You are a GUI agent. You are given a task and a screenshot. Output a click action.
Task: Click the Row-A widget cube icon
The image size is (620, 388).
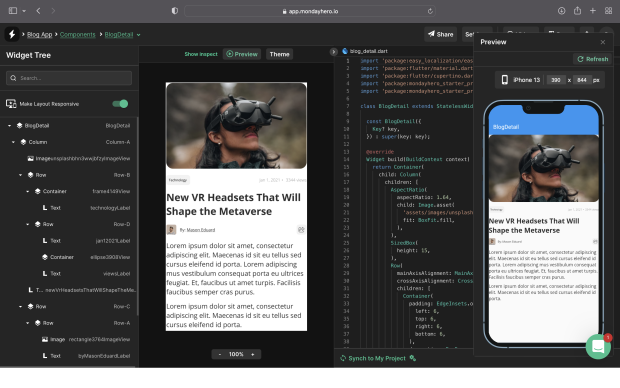click(38, 323)
